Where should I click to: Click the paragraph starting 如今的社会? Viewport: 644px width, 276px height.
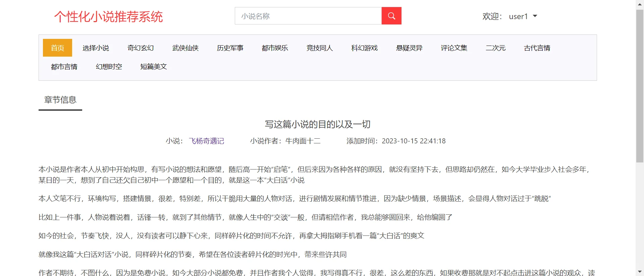tap(231, 236)
